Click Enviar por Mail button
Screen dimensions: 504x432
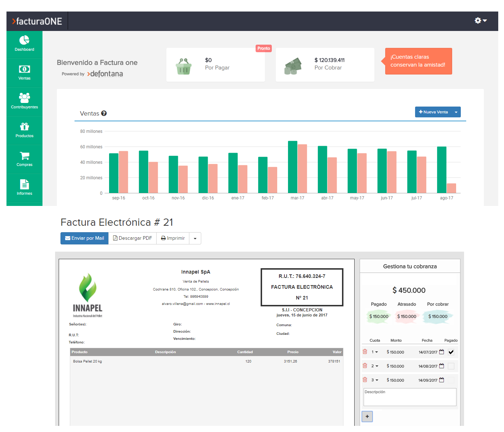click(85, 238)
